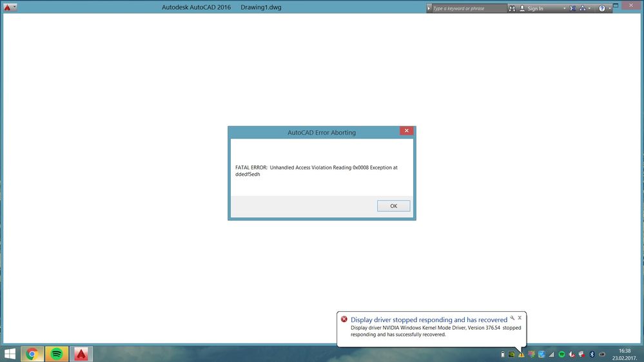Screen dimensions: 644x362
Task: Click 'AutoCAD Error Aborting' dialog title
Action: tap(322, 132)
